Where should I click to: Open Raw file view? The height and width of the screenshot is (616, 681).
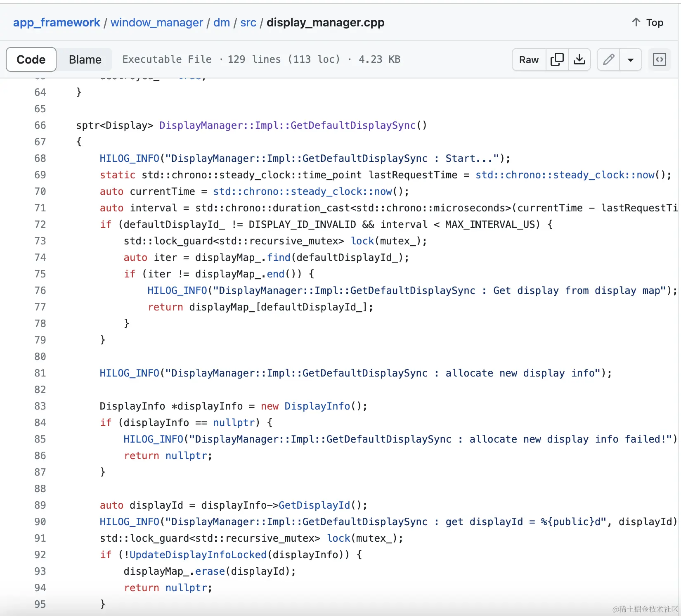[x=529, y=59]
